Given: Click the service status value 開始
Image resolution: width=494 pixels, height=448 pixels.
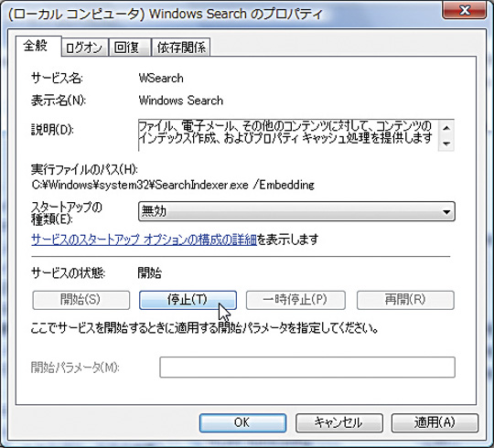Looking at the screenshot, I should (x=150, y=273).
